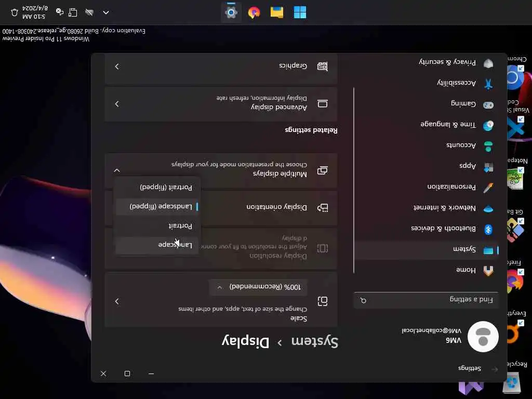The height and width of the screenshot is (399, 532).
Task: Show hidden system tray icons chevron
Action: [x=106, y=12]
